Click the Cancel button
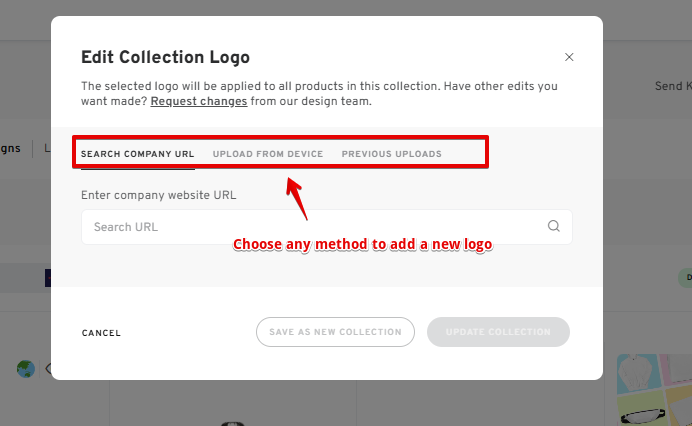This screenshot has width=692, height=426. point(101,333)
